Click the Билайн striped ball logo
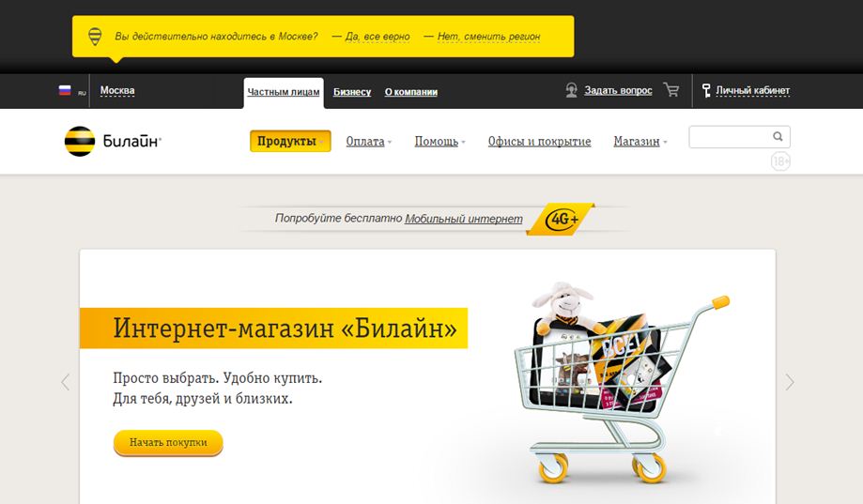 80,142
